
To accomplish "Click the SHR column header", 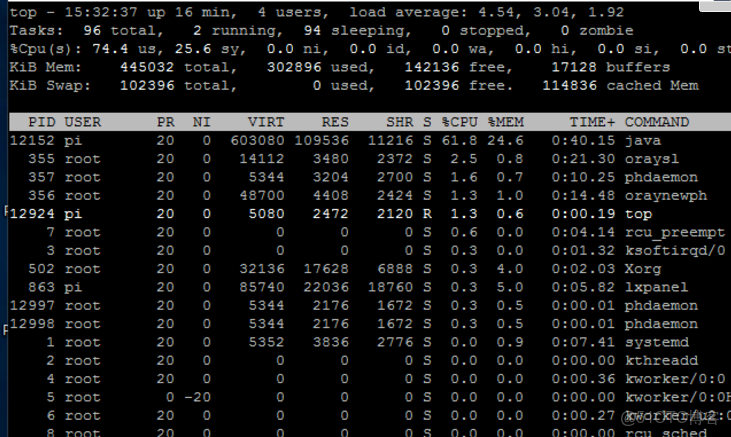I will point(400,122).
